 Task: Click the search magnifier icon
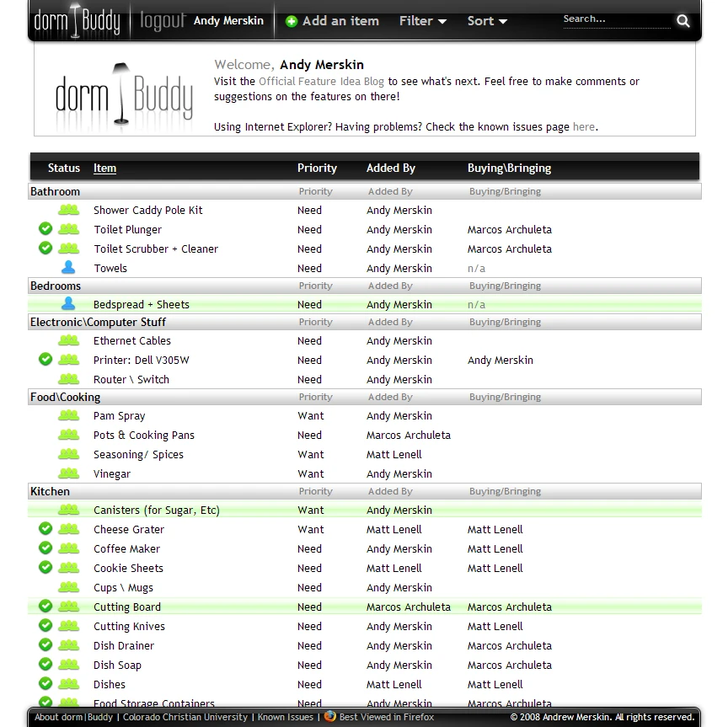(683, 21)
